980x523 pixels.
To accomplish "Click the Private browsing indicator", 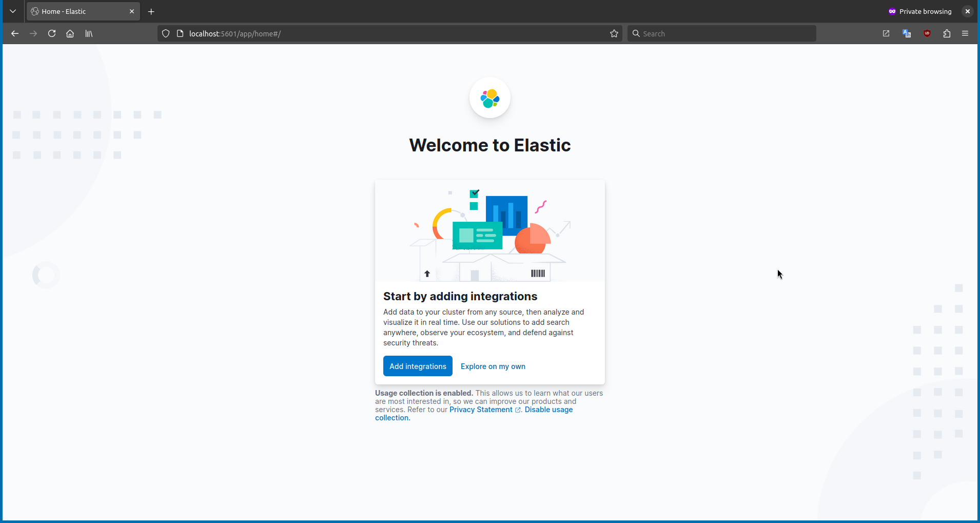I will pyautogui.click(x=920, y=11).
